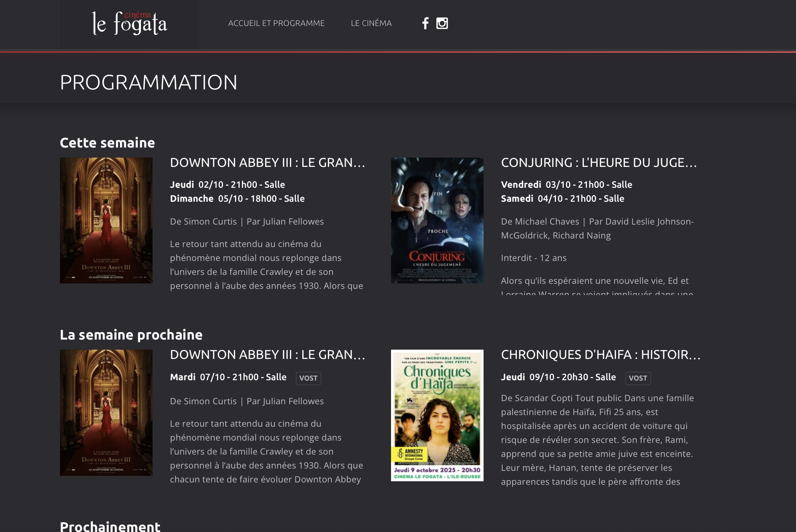Open Chroniques d'Haifa title link
Screen dimensions: 796x532
600,355
